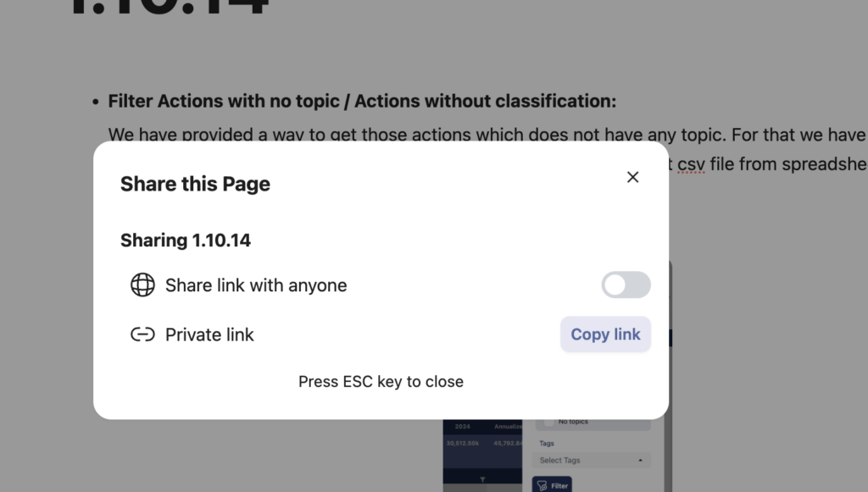Click the 'Share this Page' dialog heading
Image resolution: width=868 pixels, height=492 pixels.
195,184
